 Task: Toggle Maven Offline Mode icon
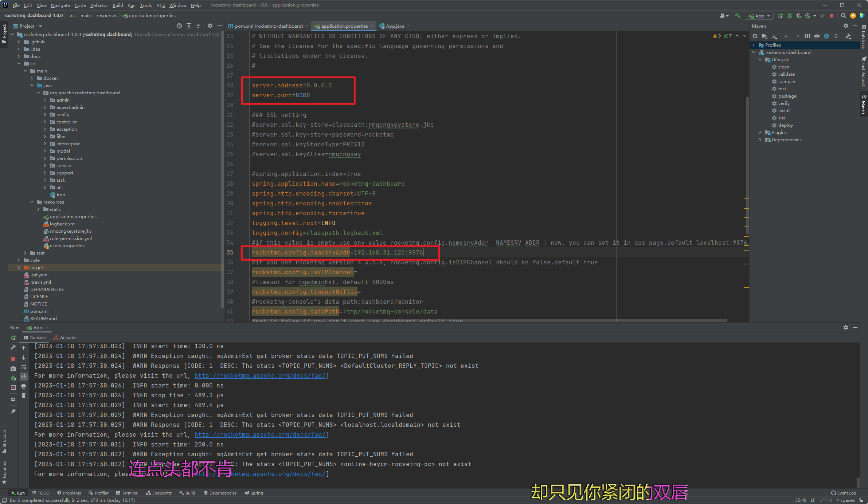(x=817, y=36)
